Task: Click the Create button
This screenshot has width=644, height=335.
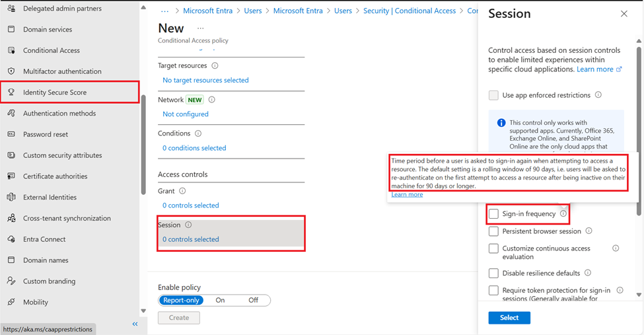Action: (178, 318)
